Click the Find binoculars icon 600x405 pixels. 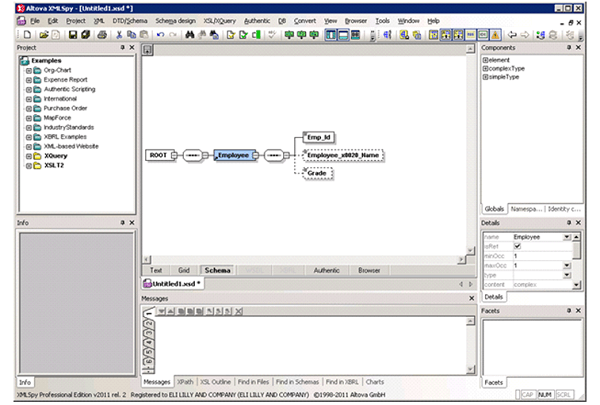[189, 35]
